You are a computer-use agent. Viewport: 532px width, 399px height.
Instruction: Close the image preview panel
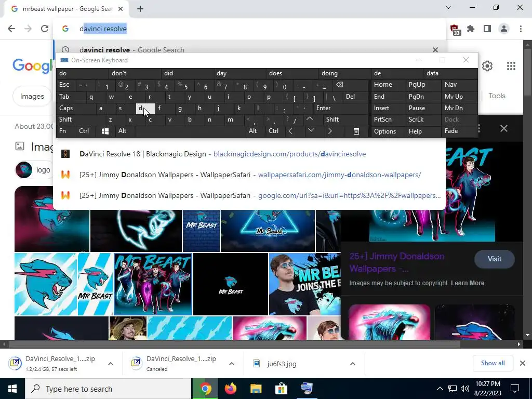point(504,128)
